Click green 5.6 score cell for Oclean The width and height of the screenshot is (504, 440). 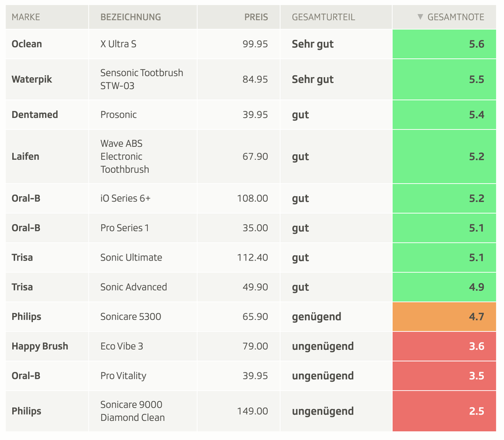pos(444,44)
